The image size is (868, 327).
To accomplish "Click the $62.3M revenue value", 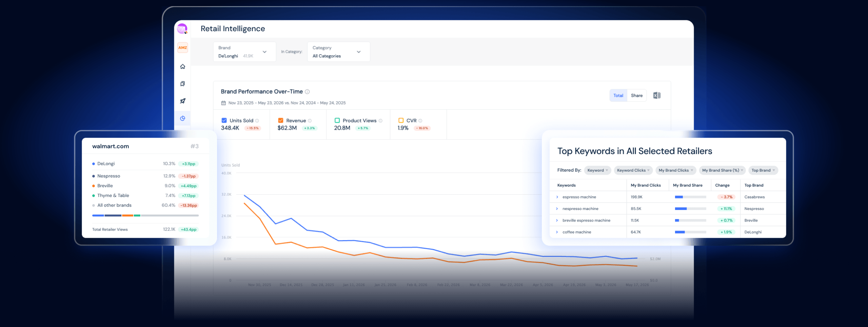I will tap(287, 128).
